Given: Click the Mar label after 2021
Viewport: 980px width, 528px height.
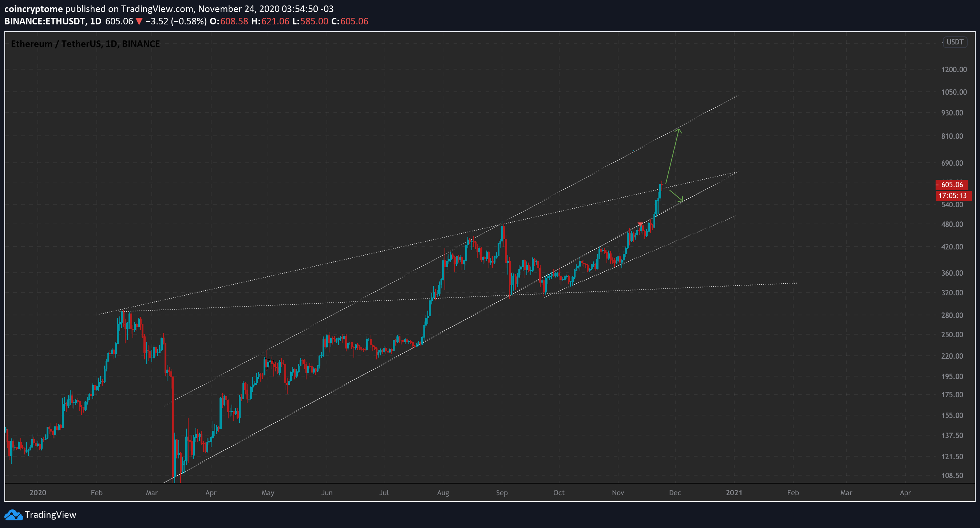Looking at the screenshot, I should coord(846,493).
